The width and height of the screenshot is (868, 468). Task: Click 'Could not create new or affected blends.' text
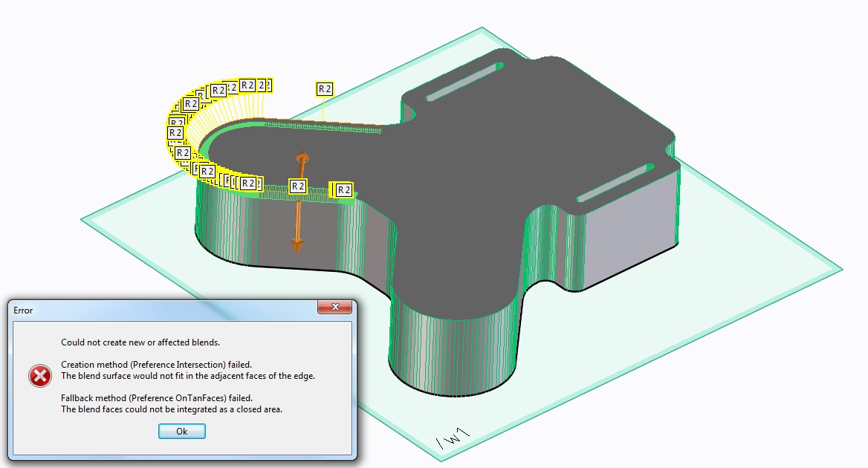tap(140, 342)
